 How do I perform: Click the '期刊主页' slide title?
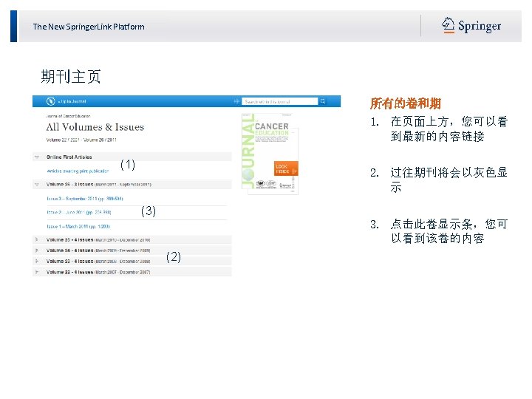(71, 76)
